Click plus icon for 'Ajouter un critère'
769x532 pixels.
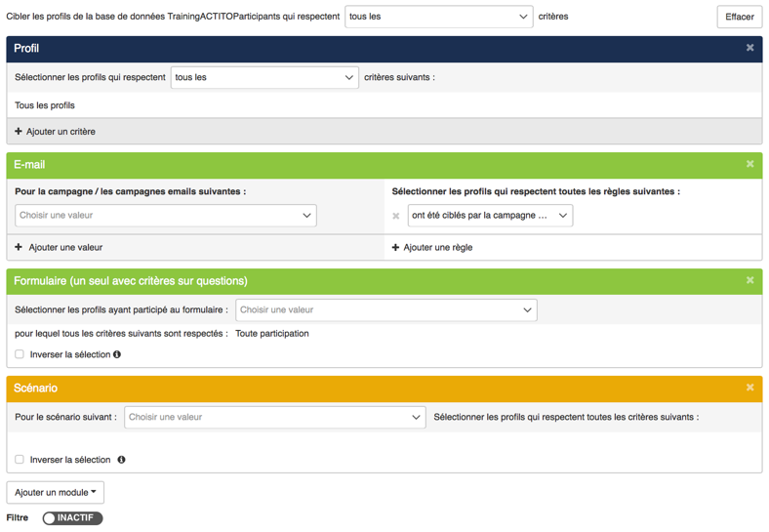[x=19, y=132]
